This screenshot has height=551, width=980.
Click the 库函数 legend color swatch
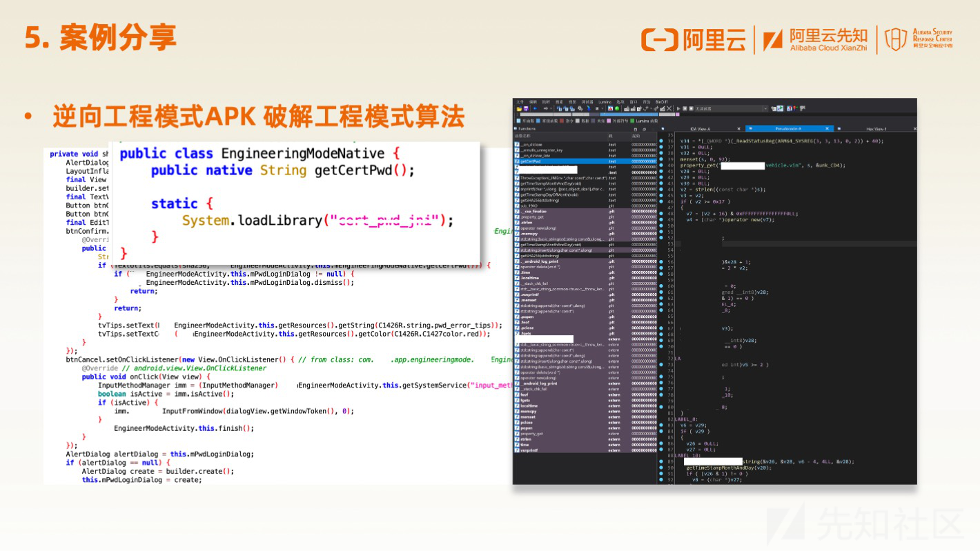[518, 121]
